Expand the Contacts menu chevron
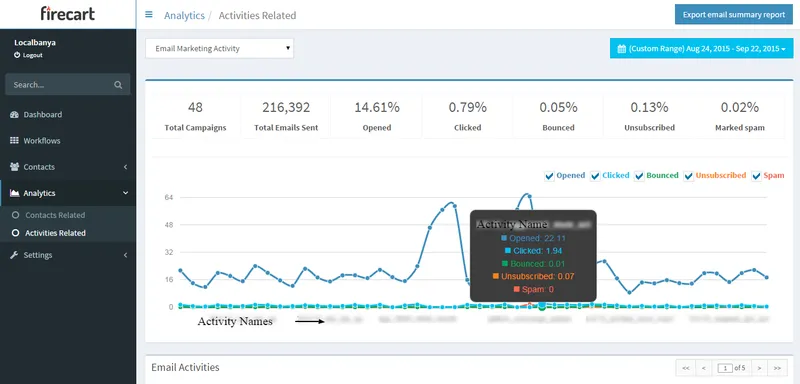The height and width of the screenshot is (384, 800). pos(126,167)
